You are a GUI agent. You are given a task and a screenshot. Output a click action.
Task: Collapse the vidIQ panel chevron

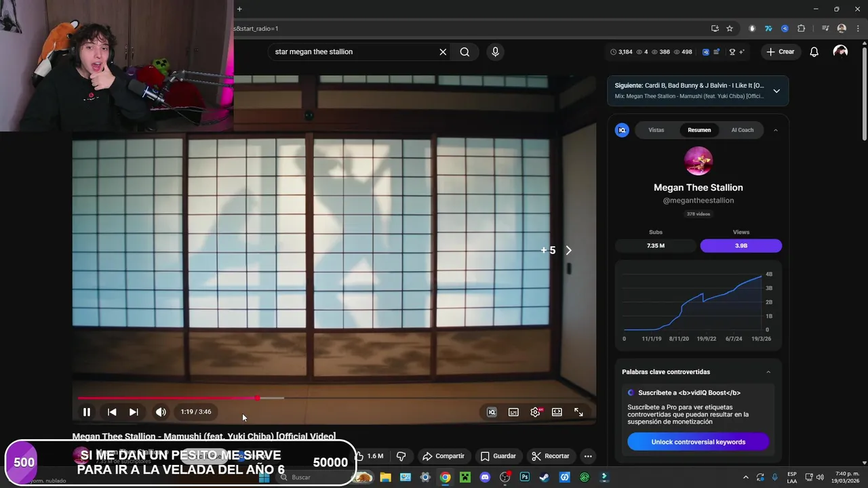click(x=775, y=130)
